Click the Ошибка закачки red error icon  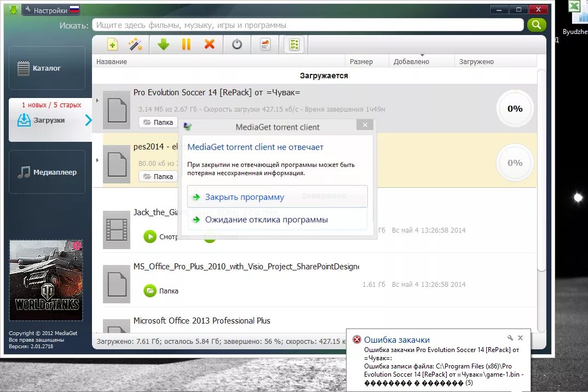(356, 339)
